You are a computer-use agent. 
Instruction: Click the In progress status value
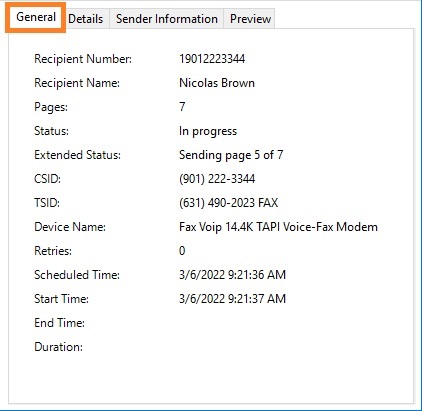[x=208, y=131]
